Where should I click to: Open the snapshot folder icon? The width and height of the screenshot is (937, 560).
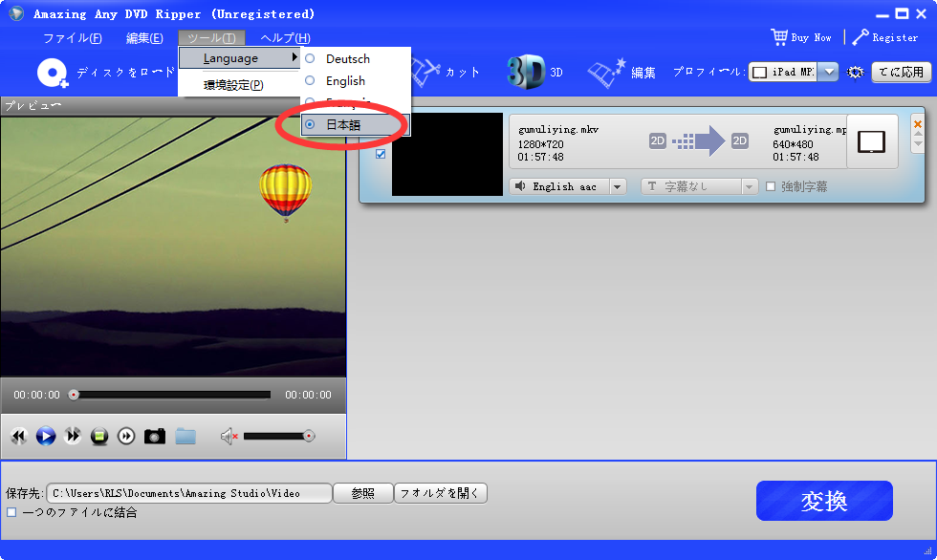click(x=185, y=437)
